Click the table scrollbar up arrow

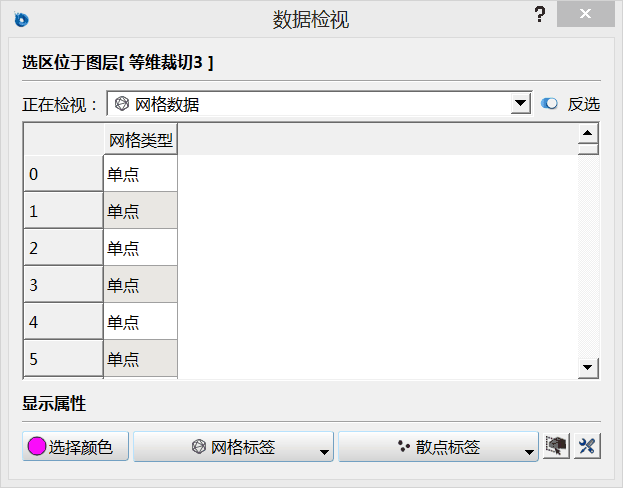coord(588,134)
